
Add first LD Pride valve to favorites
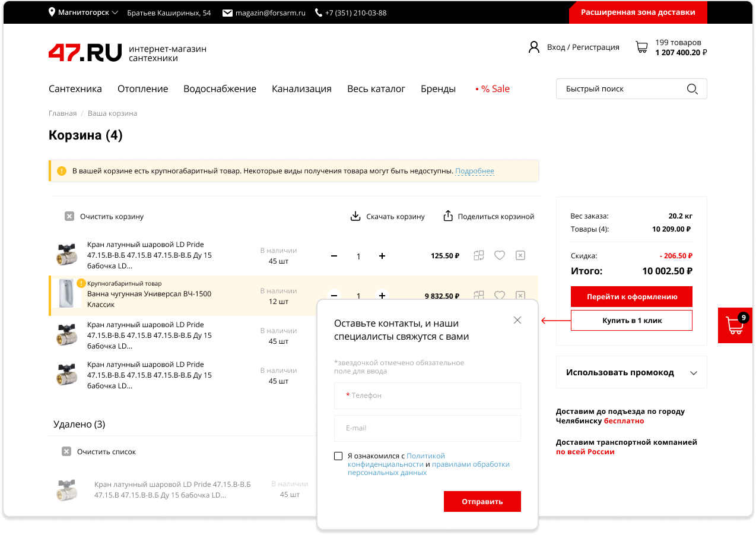(500, 255)
